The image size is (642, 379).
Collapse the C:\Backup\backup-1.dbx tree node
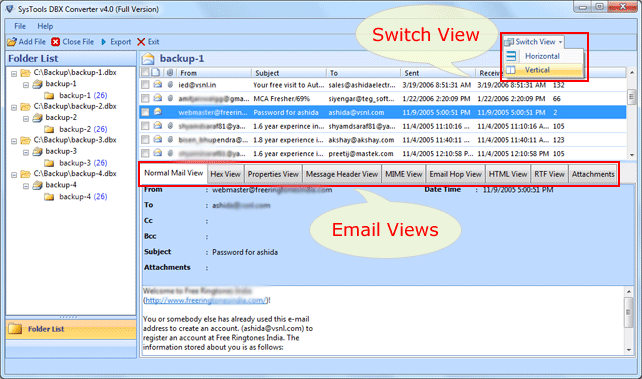tap(14, 74)
